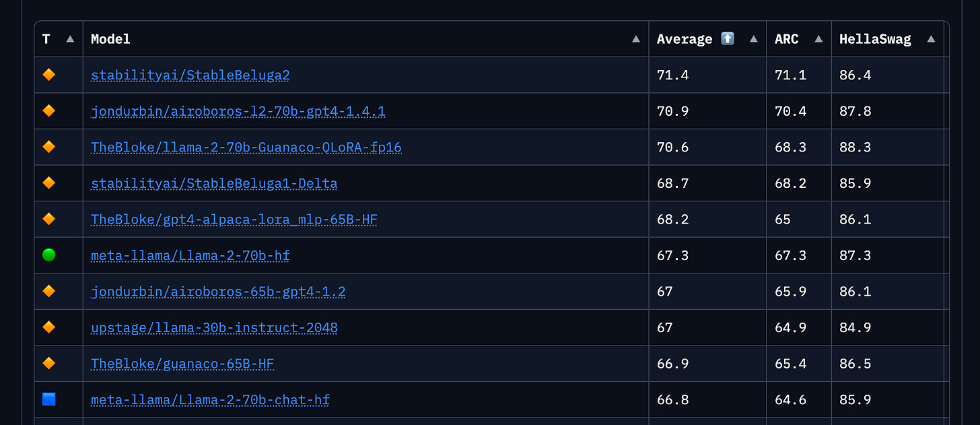Image resolution: width=980 pixels, height=425 pixels.
Task: Select the ARC value 64.6
Action: coord(791,400)
